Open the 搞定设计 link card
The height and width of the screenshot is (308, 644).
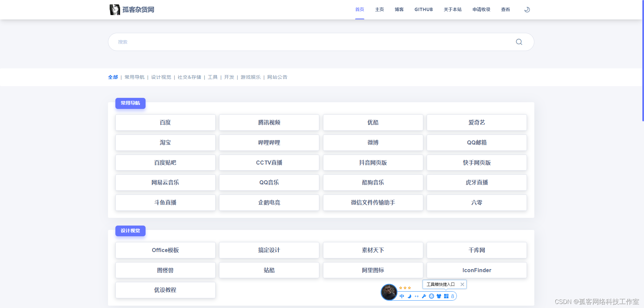[x=269, y=250]
